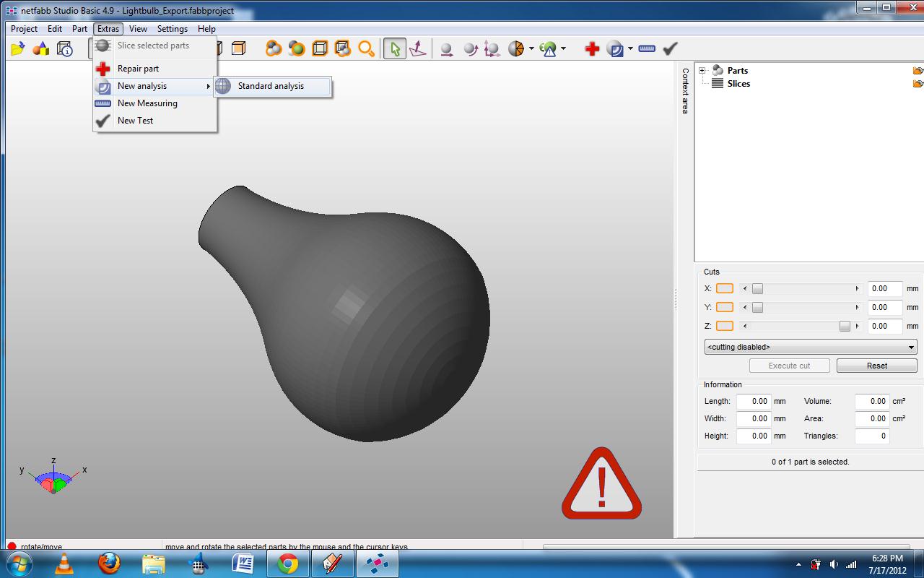Click the orange box view icon

click(238, 48)
